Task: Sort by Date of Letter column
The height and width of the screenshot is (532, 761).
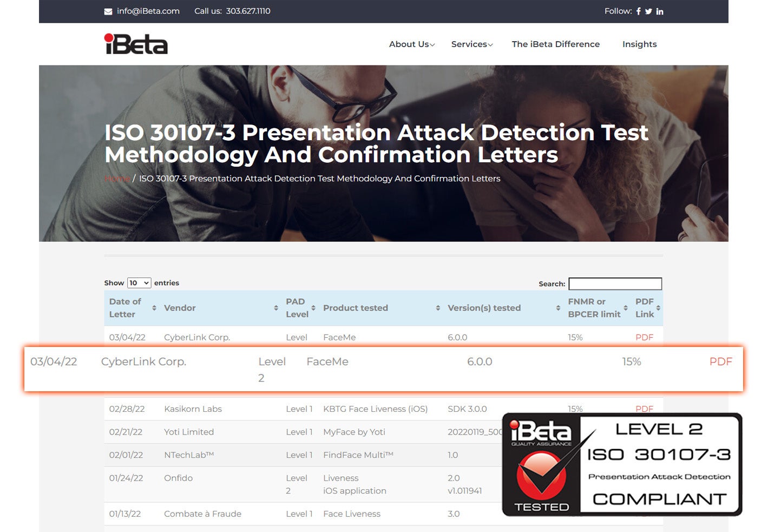Action: 133,308
